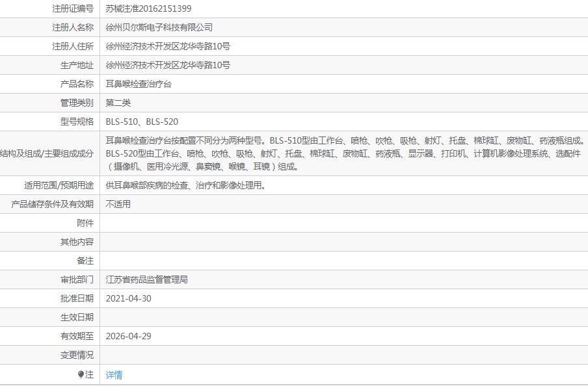Select registration number 苏械注准20162151399
This screenshot has width=588, height=388.
click(x=148, y=8)
